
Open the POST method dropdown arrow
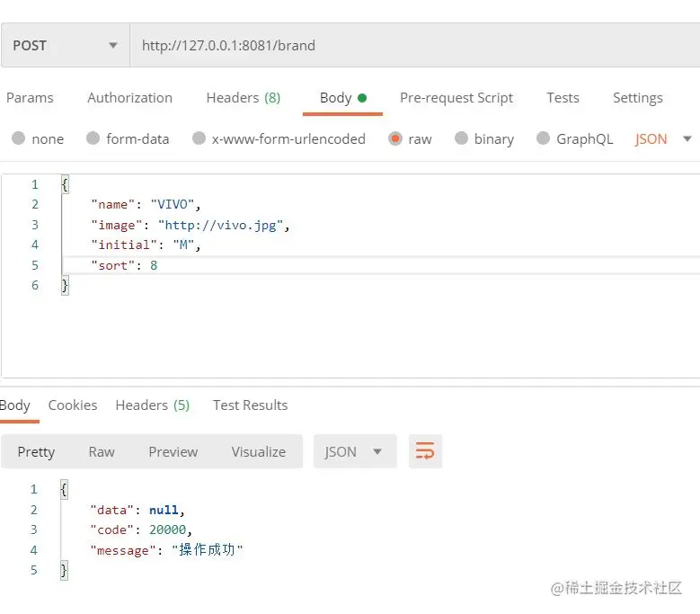pos(113,45)
